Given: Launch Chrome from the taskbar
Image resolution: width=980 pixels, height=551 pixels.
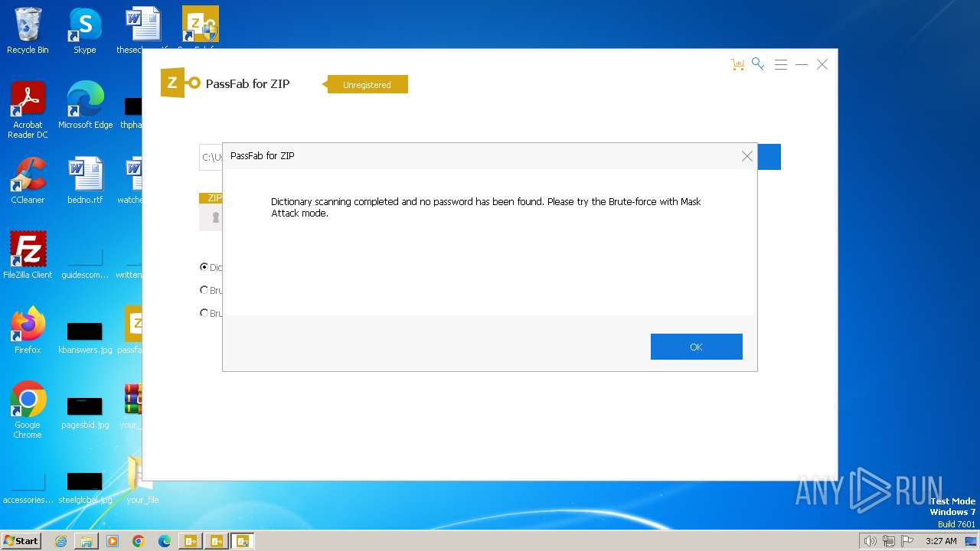Looking at the screenshot, I should [139, 541].
